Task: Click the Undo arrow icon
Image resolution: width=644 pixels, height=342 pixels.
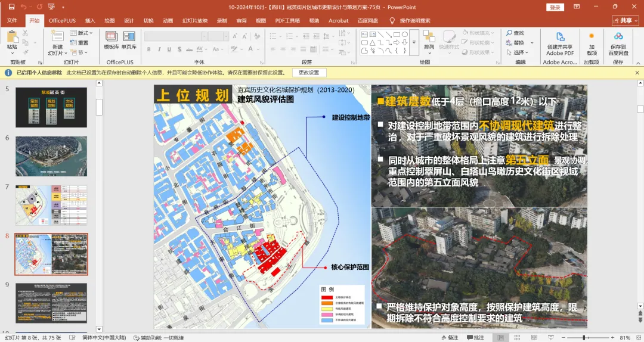Action: pos(23,7)
